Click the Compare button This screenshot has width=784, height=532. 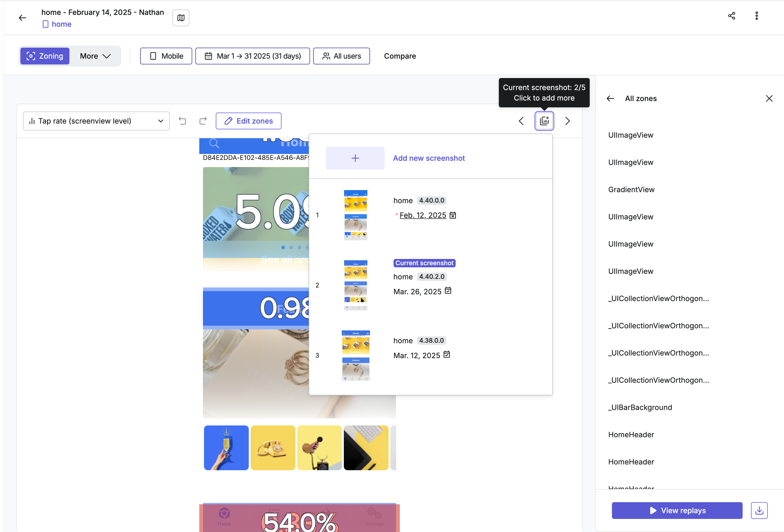[400, 56]
